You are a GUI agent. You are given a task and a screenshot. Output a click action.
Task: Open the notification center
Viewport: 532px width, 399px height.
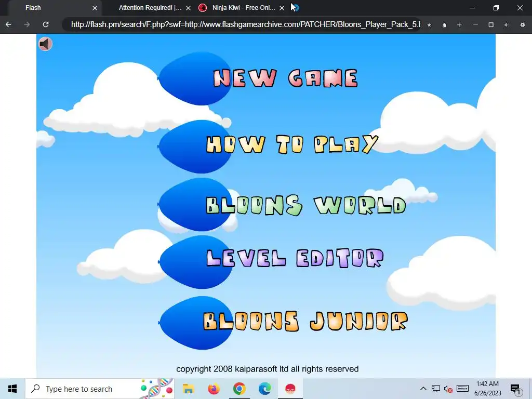pyautogui.click(x=515, y=389)
